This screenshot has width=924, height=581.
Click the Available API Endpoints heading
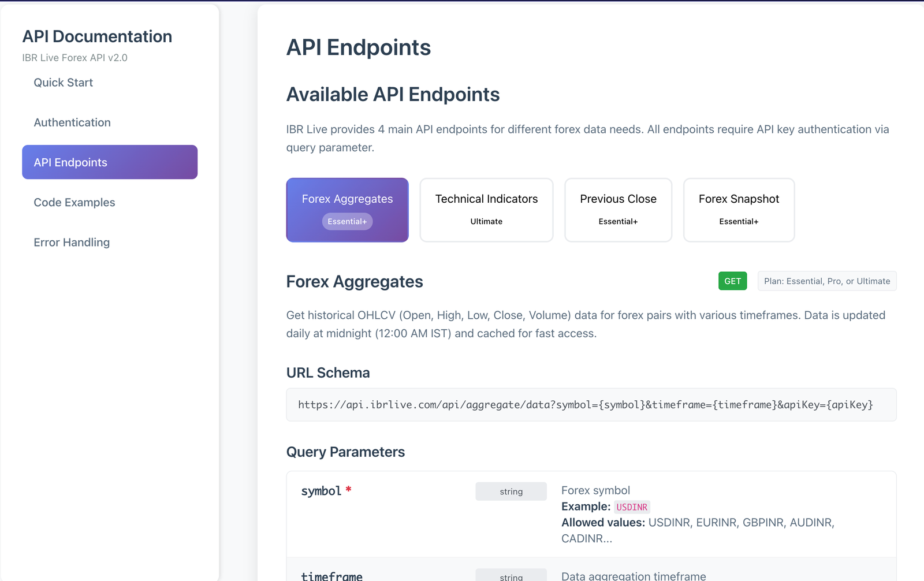393,95
